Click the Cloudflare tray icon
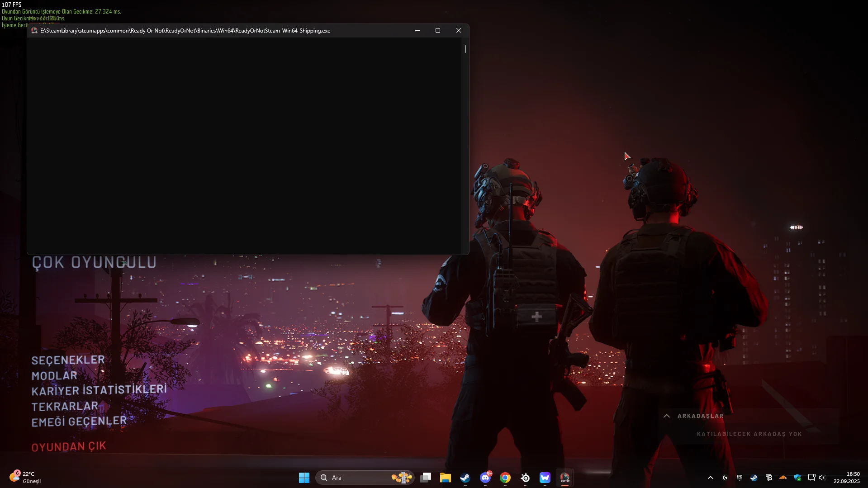 point(783,478)
